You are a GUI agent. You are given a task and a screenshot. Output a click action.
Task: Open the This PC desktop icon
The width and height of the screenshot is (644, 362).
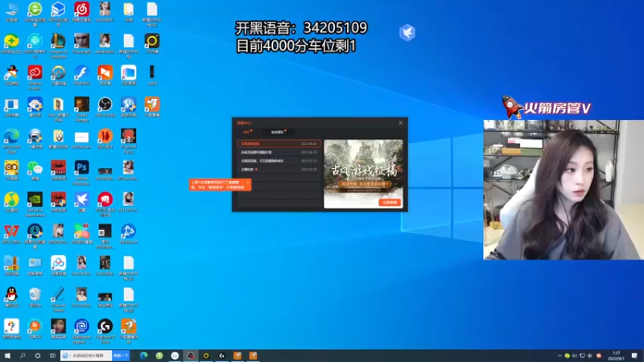point(11,11)
